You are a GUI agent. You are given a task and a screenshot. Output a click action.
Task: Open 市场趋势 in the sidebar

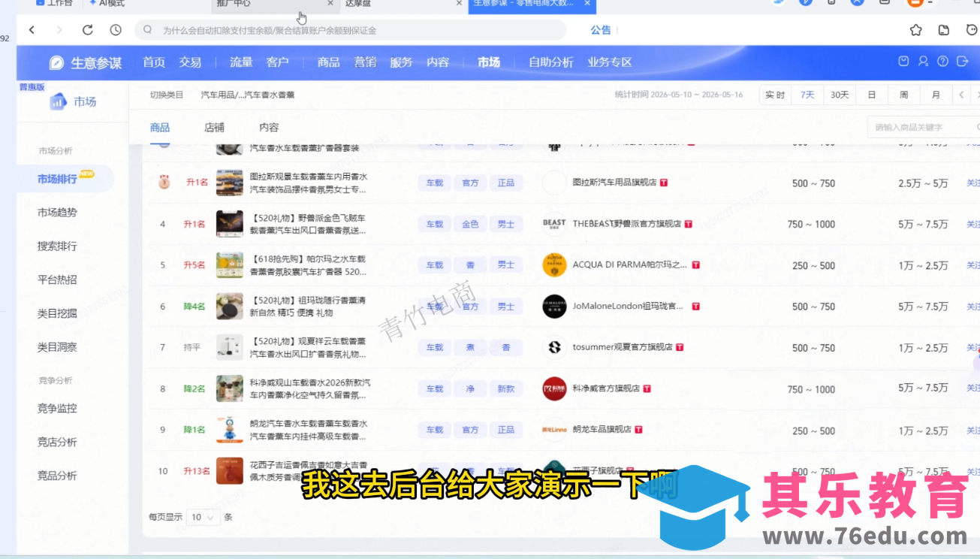point(57,213)
